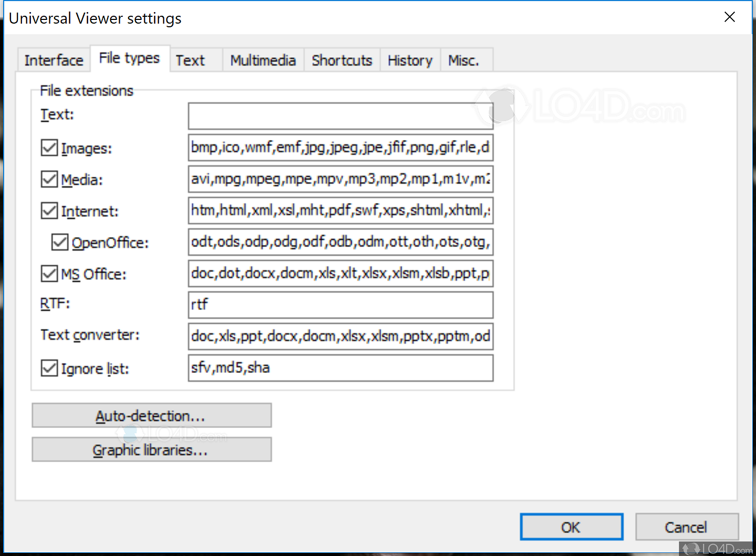756x556 pixels.
Task: Switch to the History tab
Action: pos(409,60)
